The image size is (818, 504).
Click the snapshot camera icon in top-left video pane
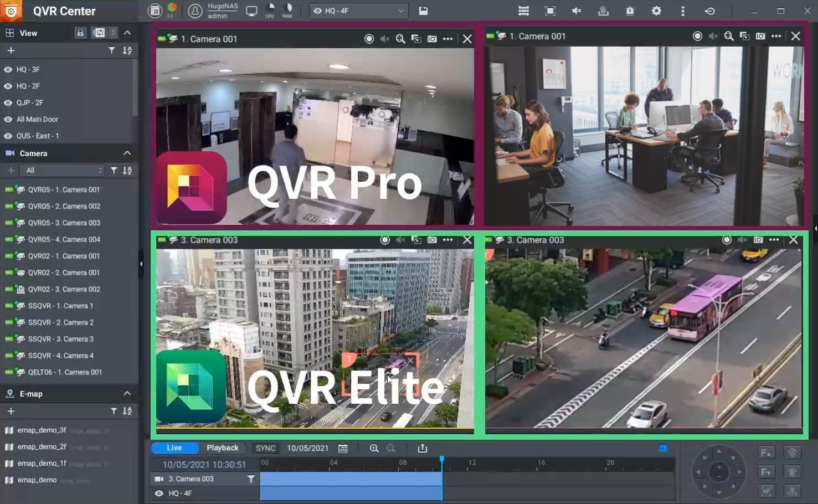coord(432,39)
